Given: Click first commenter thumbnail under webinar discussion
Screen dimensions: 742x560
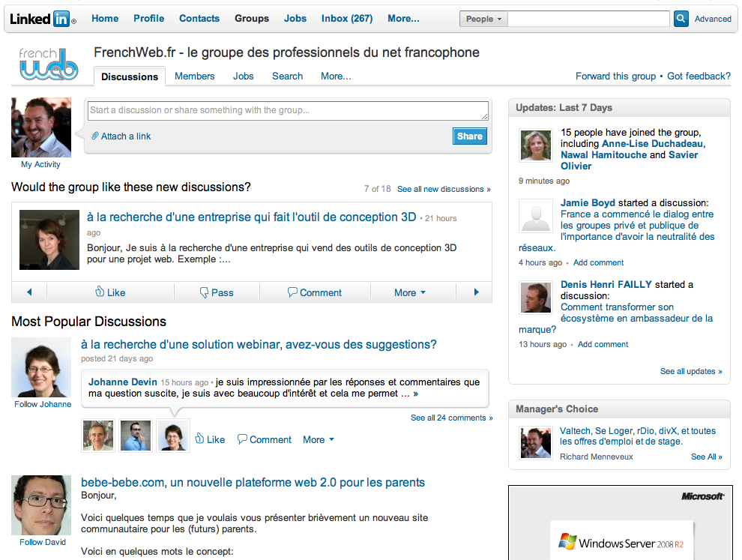Looking at the screenshot, I should (x=98, y=435).
